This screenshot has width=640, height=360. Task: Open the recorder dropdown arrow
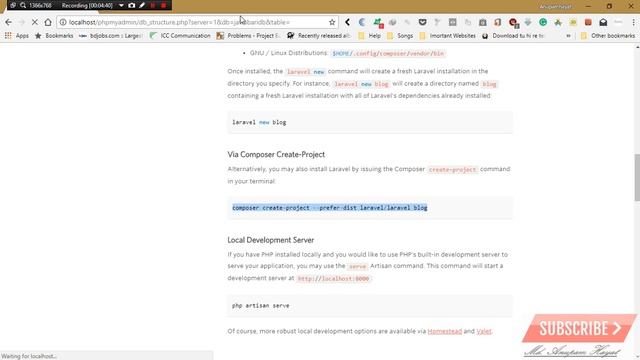(121, 5)
